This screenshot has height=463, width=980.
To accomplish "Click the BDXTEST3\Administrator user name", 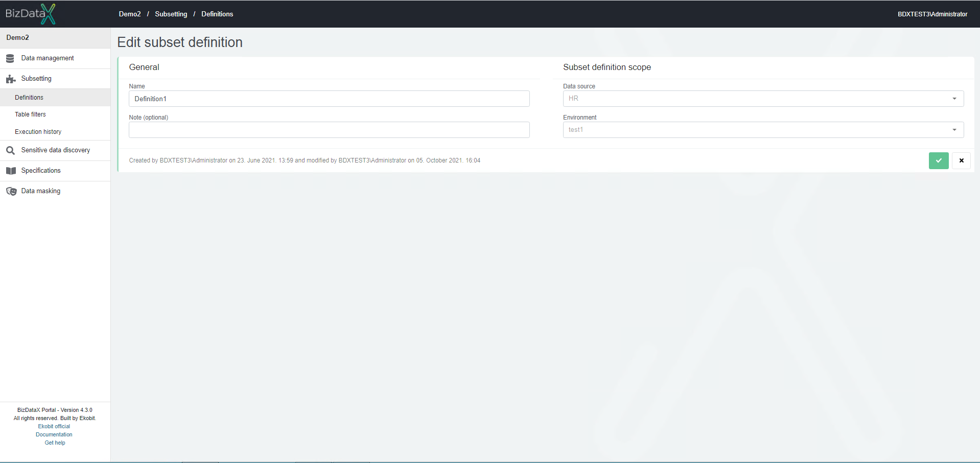I will click(932, 14).
